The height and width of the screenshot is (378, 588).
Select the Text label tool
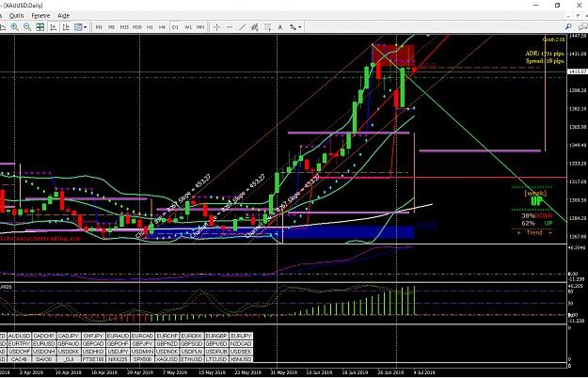point(280,27)
